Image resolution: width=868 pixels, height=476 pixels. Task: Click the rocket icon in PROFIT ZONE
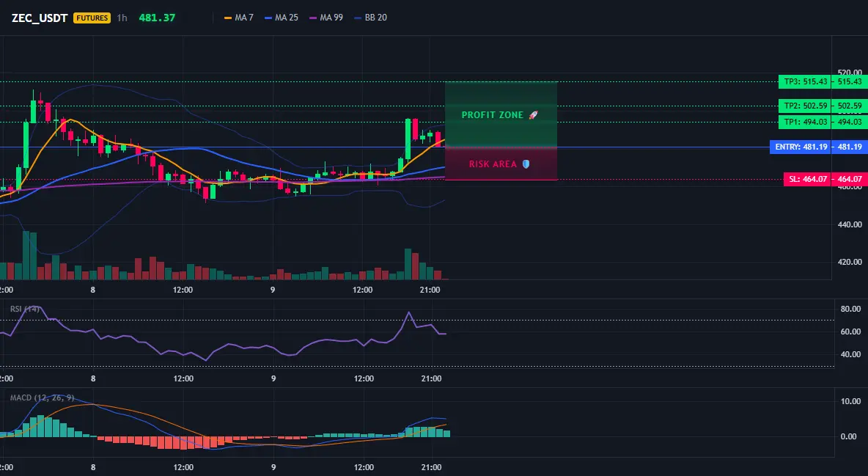click(x=533, y=114)
